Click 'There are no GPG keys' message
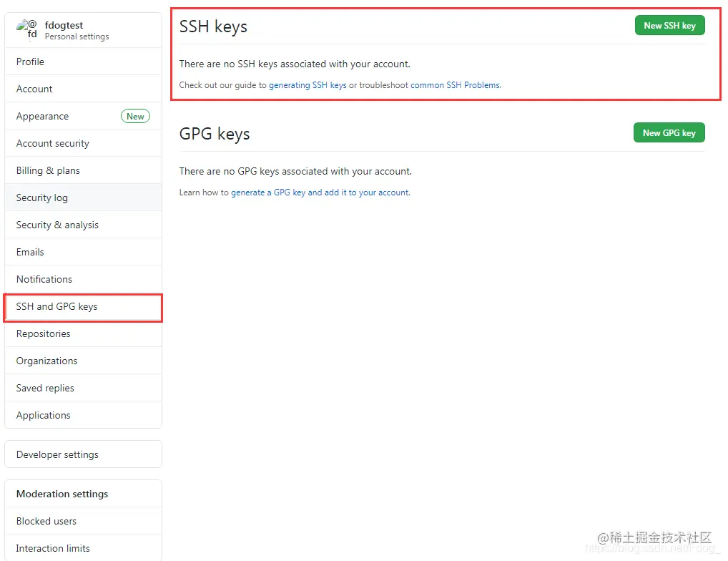This screenshot has width=728, height=561. [x=295, y=171]
